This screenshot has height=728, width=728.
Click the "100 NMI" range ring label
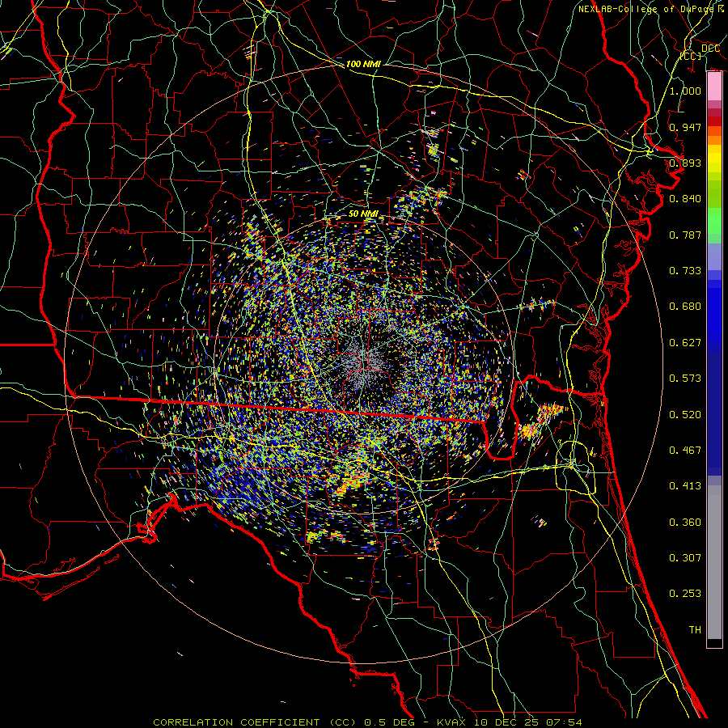pos(363,64)
